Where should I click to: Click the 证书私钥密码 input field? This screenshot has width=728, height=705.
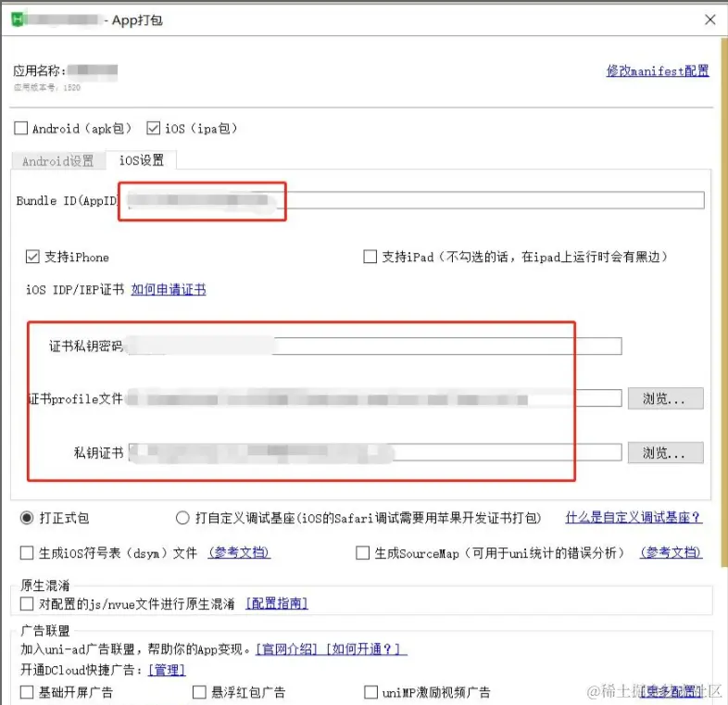pyautogui.click(x=375, y=346)
